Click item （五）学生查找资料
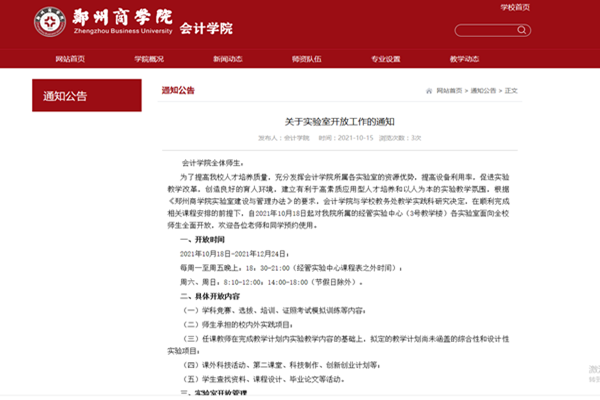The image size is (600, 400). coord(263,379)
